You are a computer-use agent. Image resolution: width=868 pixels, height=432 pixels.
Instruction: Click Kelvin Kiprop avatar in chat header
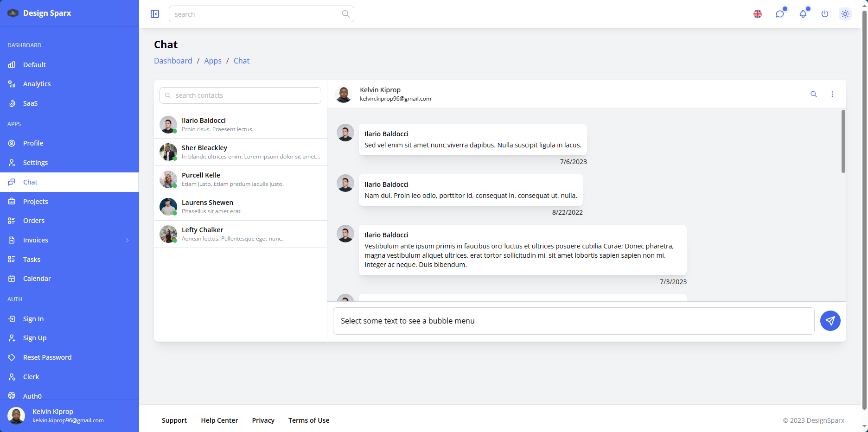click(344, 94)
